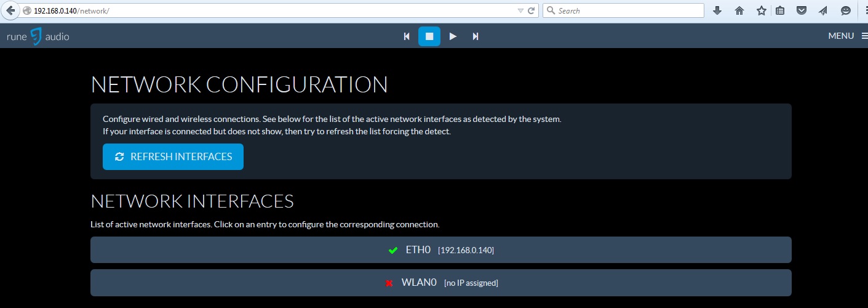Image resolution: width=868 pixels, height=308 pixels.
Task: Open the WLAN0 interface entry
Action: (440, 283)
